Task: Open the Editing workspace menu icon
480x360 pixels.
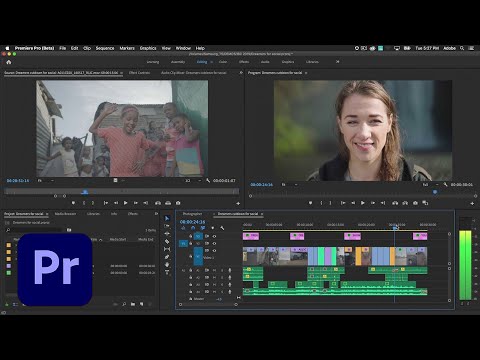Action: (211, 62)
